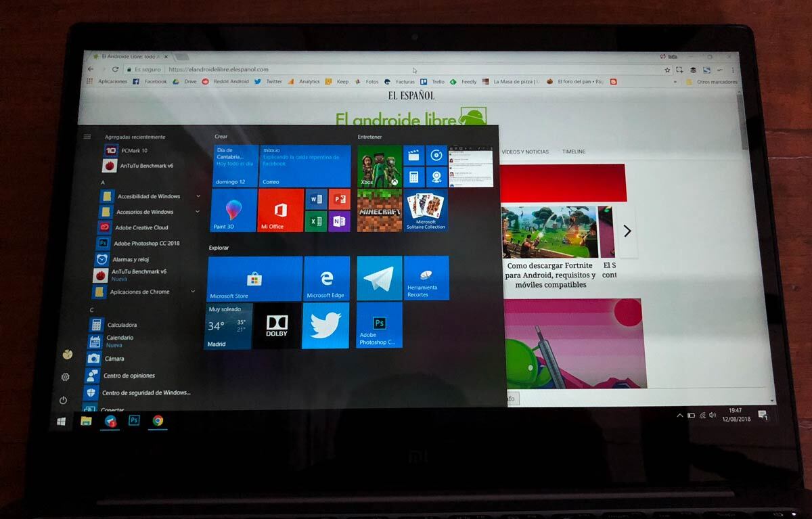Open the taskbar clock showing 19:47
The image size is (812, 519).
click(x=735, y=415)
